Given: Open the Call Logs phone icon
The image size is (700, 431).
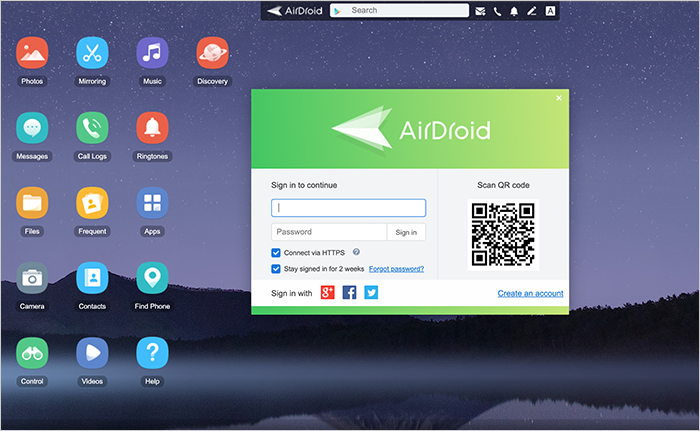Looking at the screenshot, I should point(92,128).
